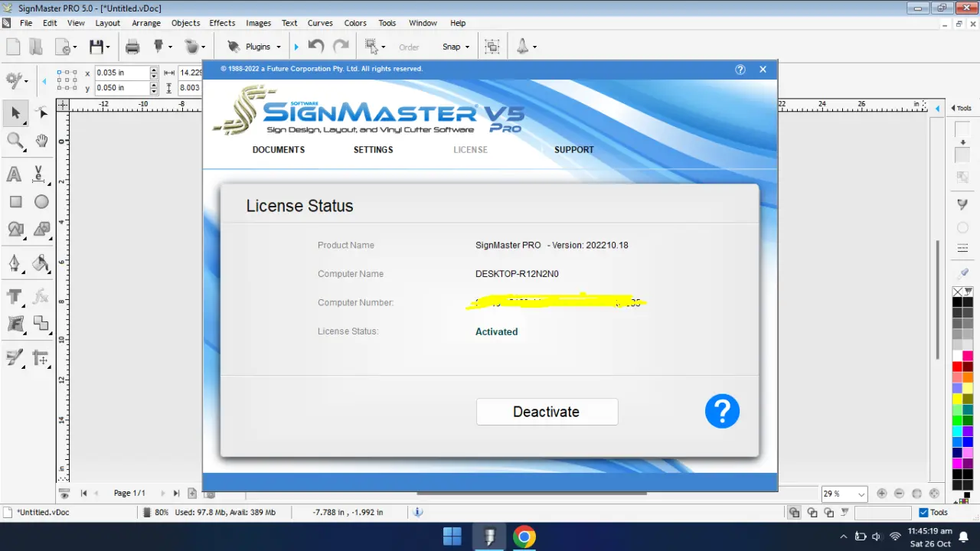Click the Print icon
The height and width of the screenshot is (551, 980).
(132, 47)
